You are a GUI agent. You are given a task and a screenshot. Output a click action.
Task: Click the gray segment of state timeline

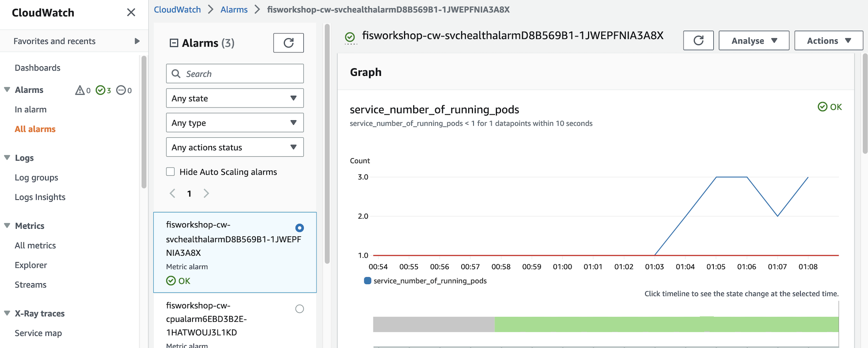click(434, 324)
